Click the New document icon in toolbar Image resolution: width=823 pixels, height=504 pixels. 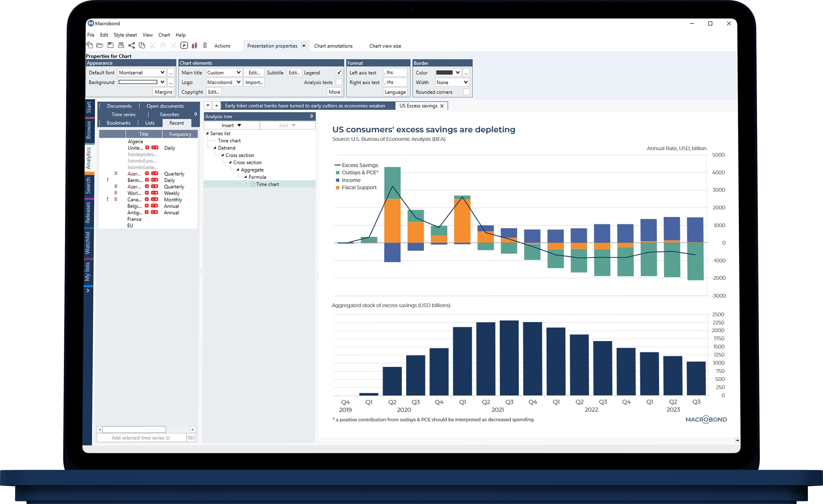(x=89, y=45)
